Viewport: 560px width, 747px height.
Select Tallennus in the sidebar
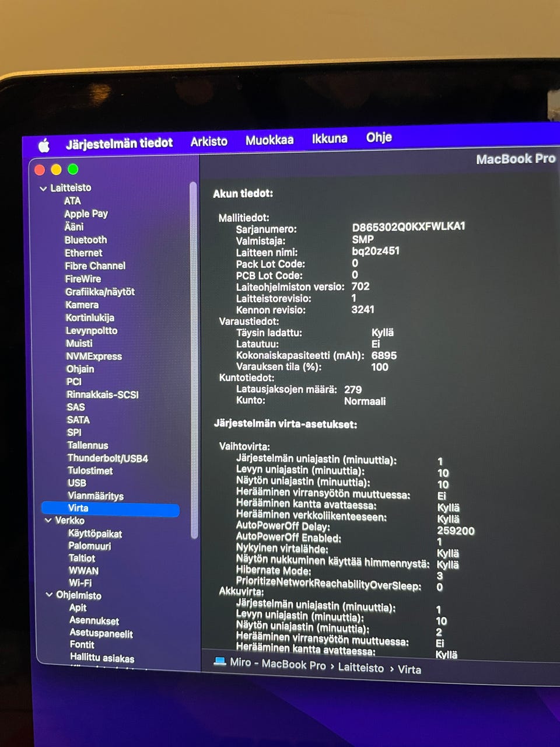87,445
